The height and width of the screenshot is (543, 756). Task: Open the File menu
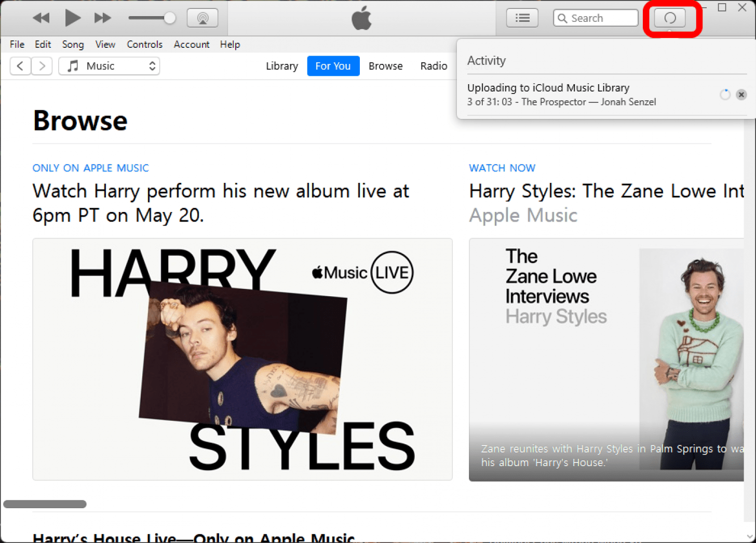tap(17, 45)
